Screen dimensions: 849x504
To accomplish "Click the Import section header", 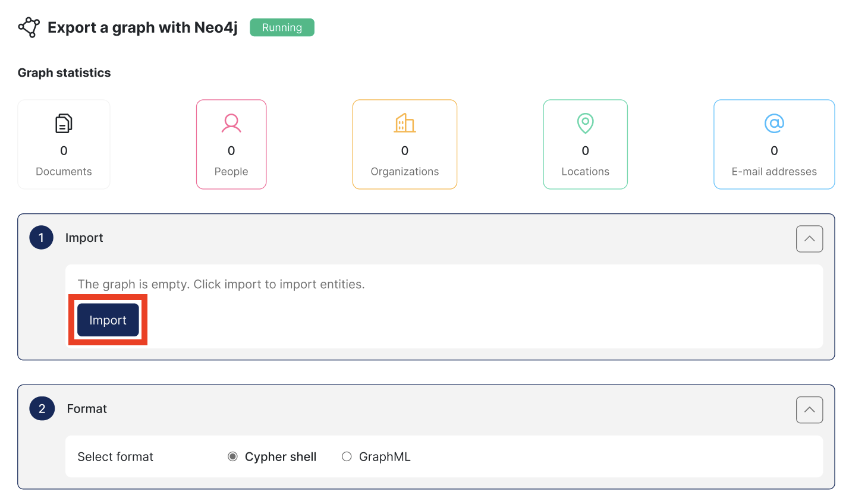I will click(x=84, y=237).
